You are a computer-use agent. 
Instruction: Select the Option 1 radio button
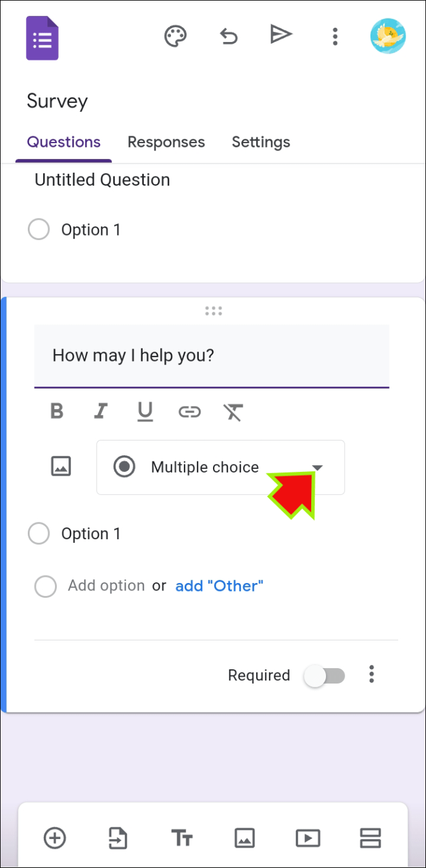[39, 533]
